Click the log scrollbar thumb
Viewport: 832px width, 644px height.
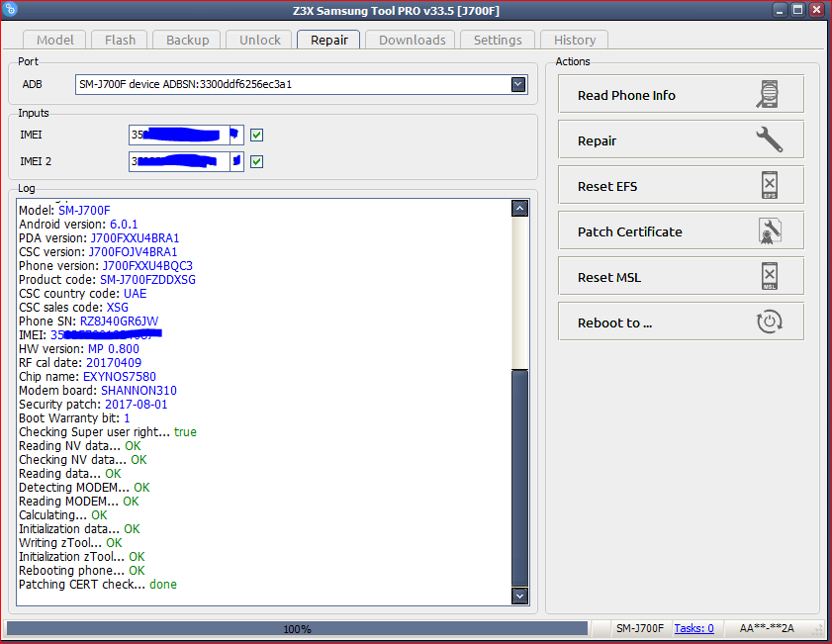519,477
